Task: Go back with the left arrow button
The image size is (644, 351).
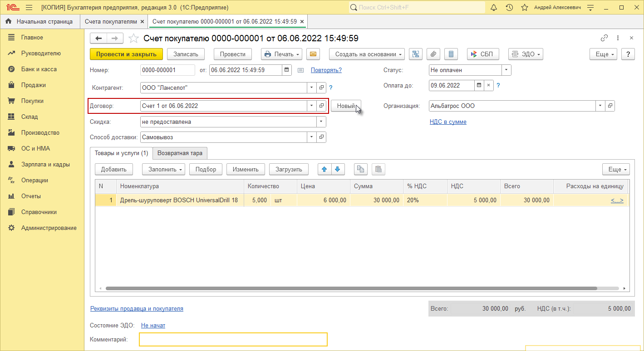Action: pos(98,38)
